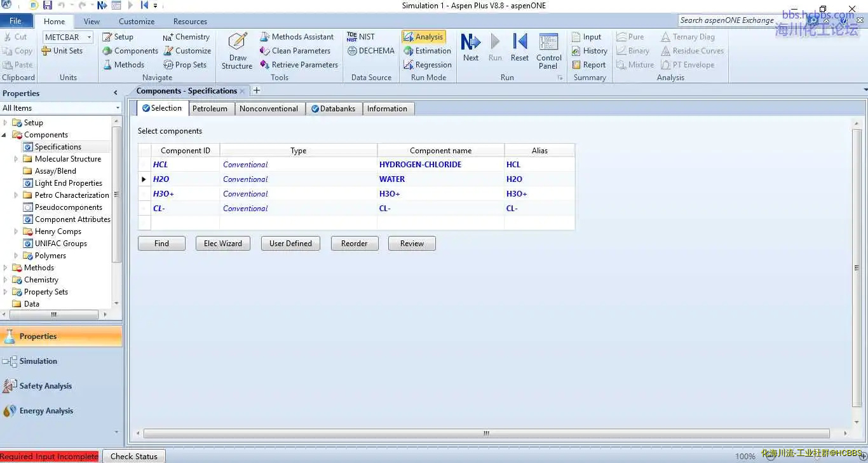Open the Control Panel
This screenshot has height=463, width=868.
(x=548, y=51)
